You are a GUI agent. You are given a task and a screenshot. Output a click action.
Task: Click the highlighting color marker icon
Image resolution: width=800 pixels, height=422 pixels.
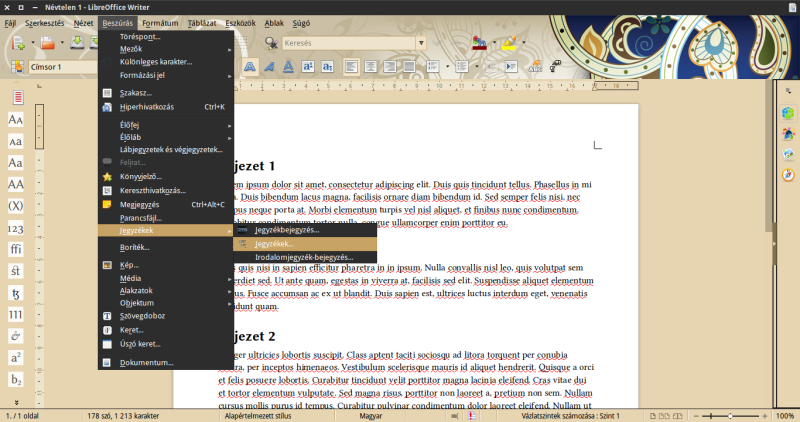click(509, 43)
